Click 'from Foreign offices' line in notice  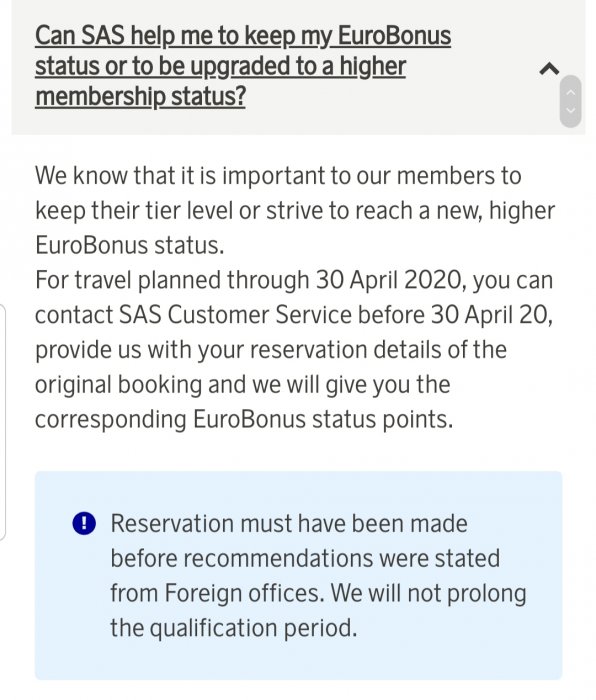click(318, 593)
